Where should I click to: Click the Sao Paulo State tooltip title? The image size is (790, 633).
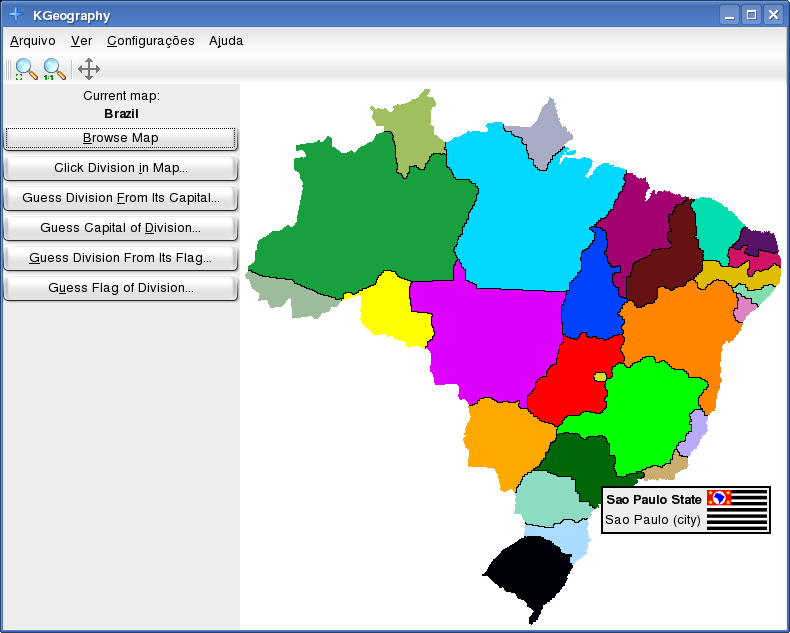point(653,499)
